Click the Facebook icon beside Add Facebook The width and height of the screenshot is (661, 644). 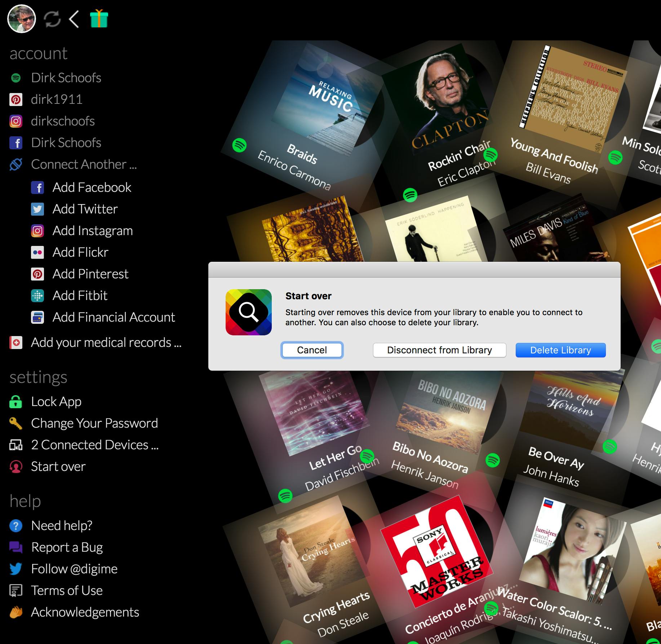pos(37,188)
